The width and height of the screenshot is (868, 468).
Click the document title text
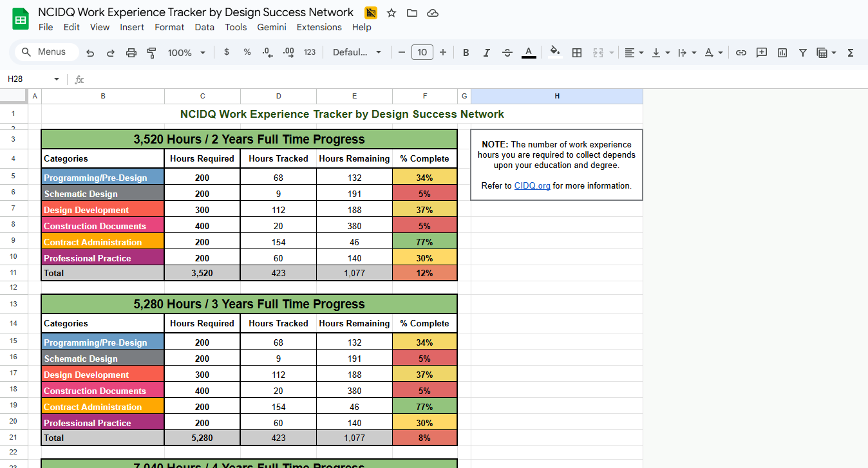point(196,12)
